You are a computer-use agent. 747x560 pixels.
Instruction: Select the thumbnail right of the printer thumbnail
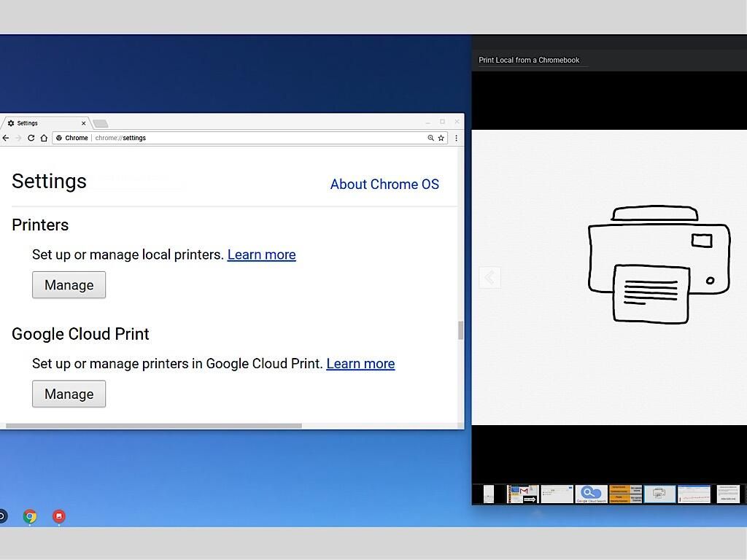(x=694, y=494)
